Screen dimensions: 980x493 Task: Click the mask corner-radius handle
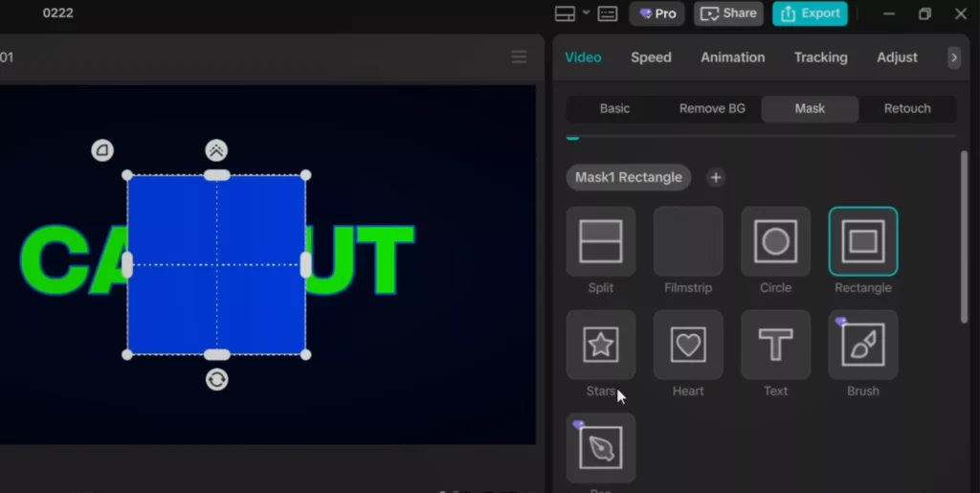102,150
